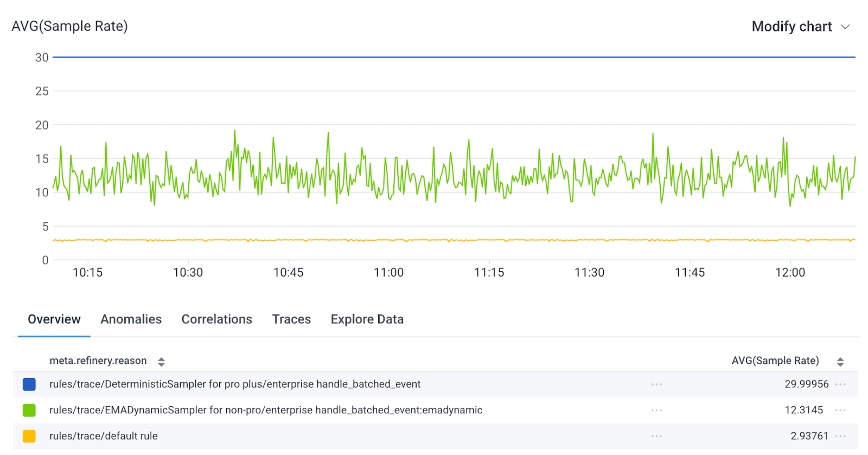
Task: Go to the Traces tab
Action: click(x=291, y=319)
